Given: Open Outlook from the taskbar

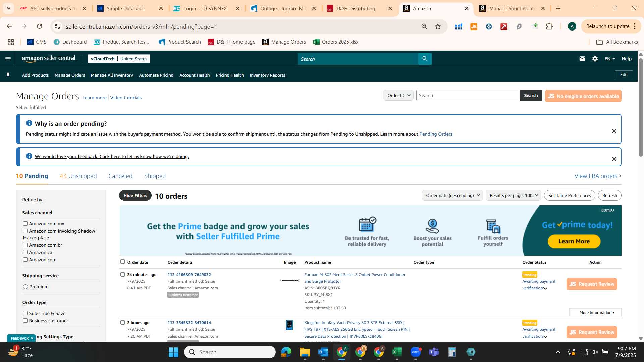Looking at the screenshot, I should click(x=323, y=352).
